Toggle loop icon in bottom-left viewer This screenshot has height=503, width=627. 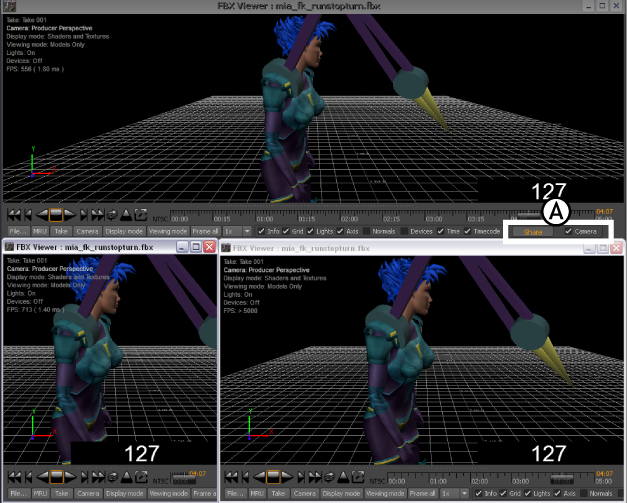coord(113,477)
